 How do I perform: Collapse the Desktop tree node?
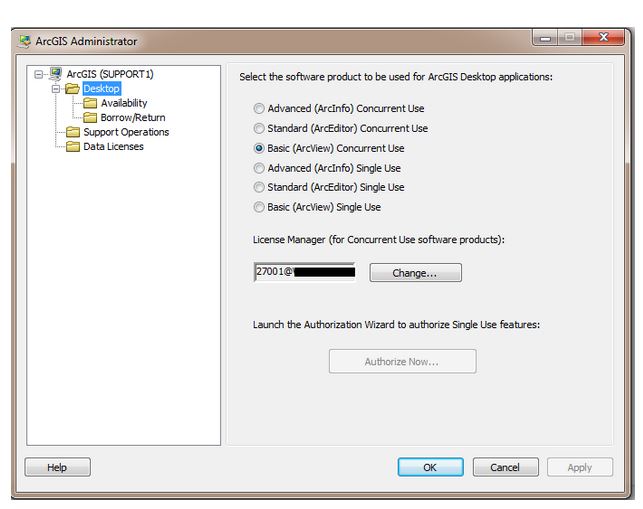coord(57,89)
